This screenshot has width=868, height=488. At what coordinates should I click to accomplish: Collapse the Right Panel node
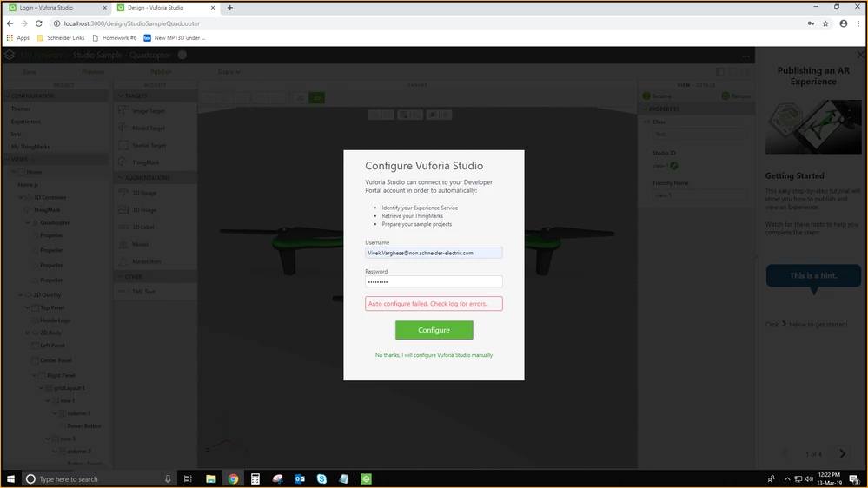(35, 375)
